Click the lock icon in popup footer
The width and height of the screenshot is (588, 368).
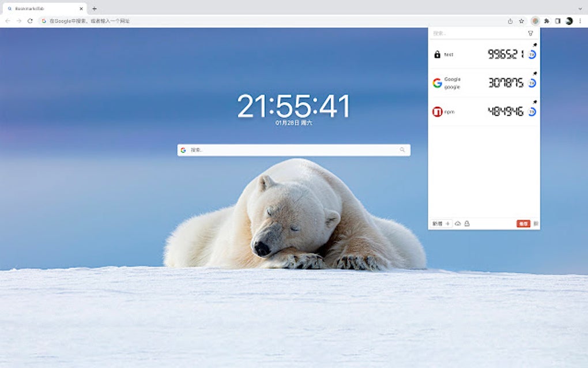[x=467, y=224]
